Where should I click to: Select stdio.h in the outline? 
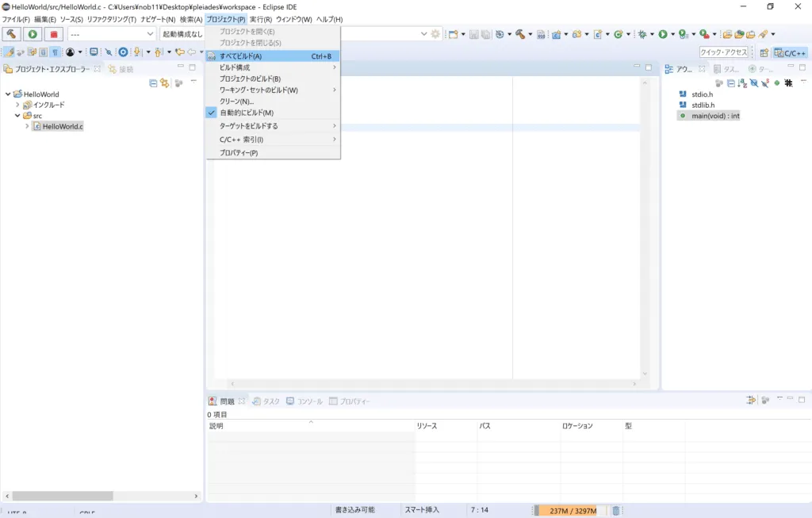703,94
